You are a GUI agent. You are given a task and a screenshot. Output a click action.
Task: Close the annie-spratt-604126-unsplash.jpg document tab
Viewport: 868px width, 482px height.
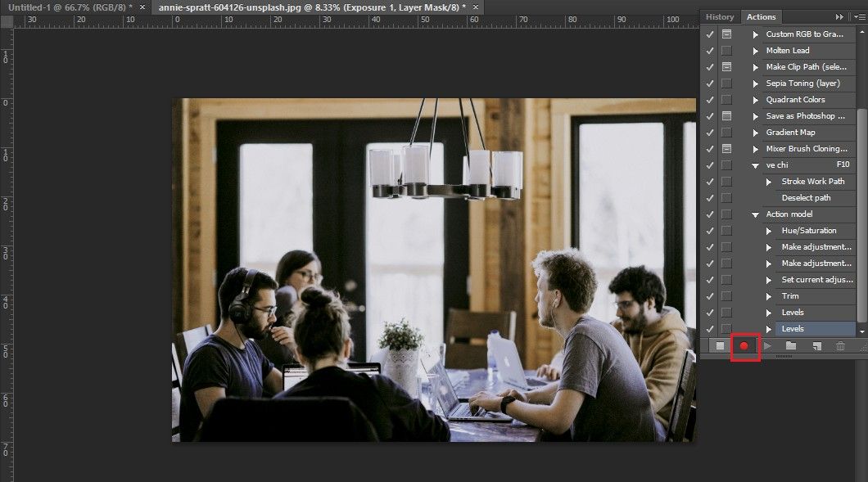[x=474, y=7]
